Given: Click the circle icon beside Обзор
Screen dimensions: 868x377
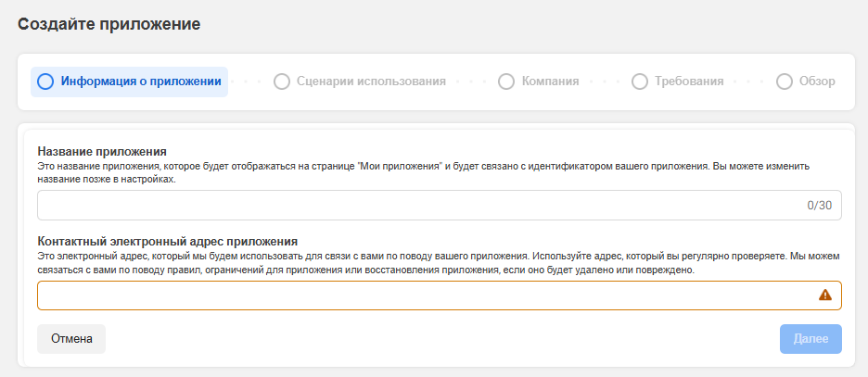Looking at the screenshot, I should click(x=785, y=82).
